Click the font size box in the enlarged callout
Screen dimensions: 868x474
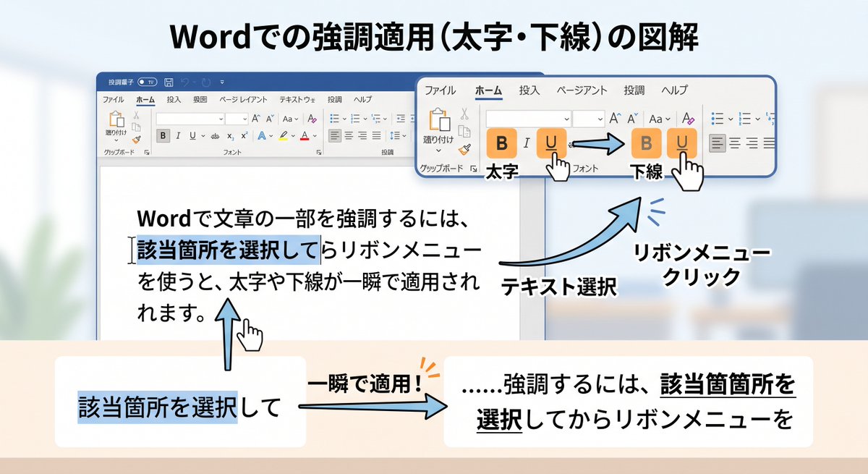coord(589,119)
